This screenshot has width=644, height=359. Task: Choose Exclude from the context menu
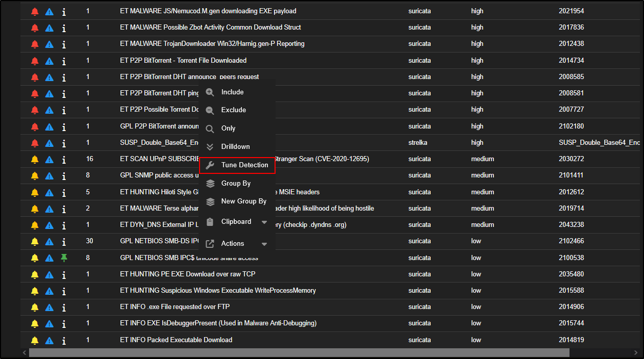pyautogui.click(x=233, y=110)
